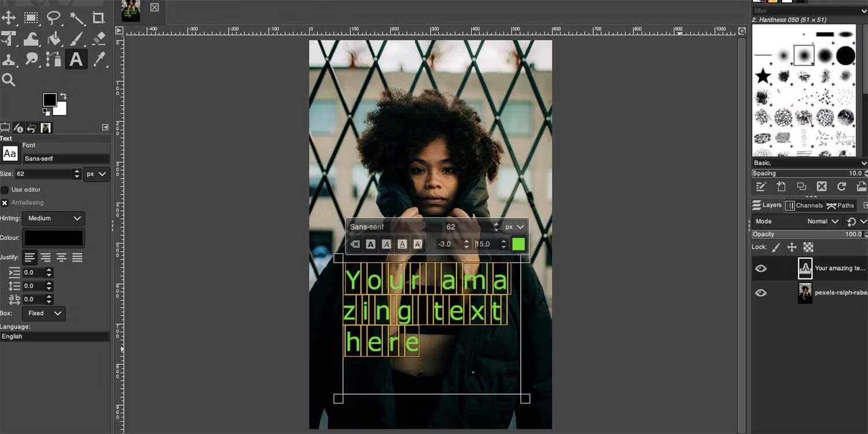868x434 pixels.
Task: Select the Paths tool in the toolbox
Action: tap(54, 59)
